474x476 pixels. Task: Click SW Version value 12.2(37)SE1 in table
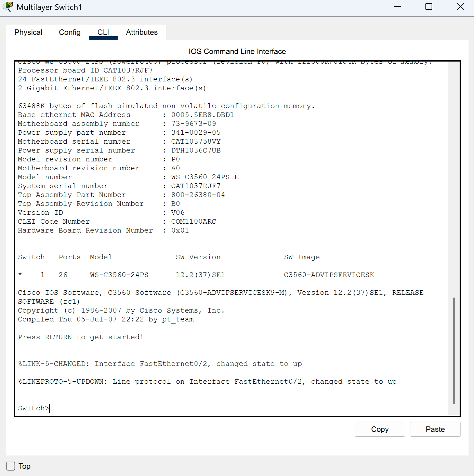pos(200,275)
